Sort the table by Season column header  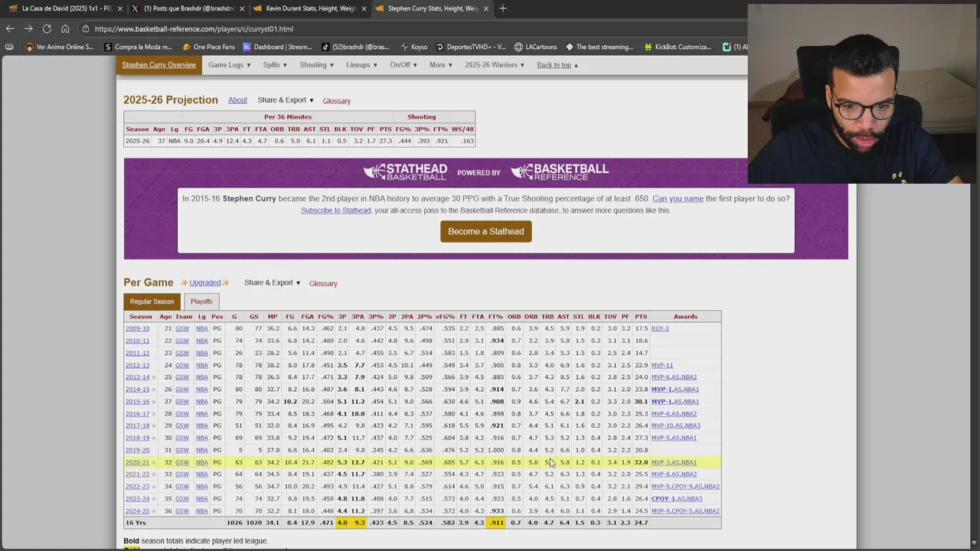point(141,316)
